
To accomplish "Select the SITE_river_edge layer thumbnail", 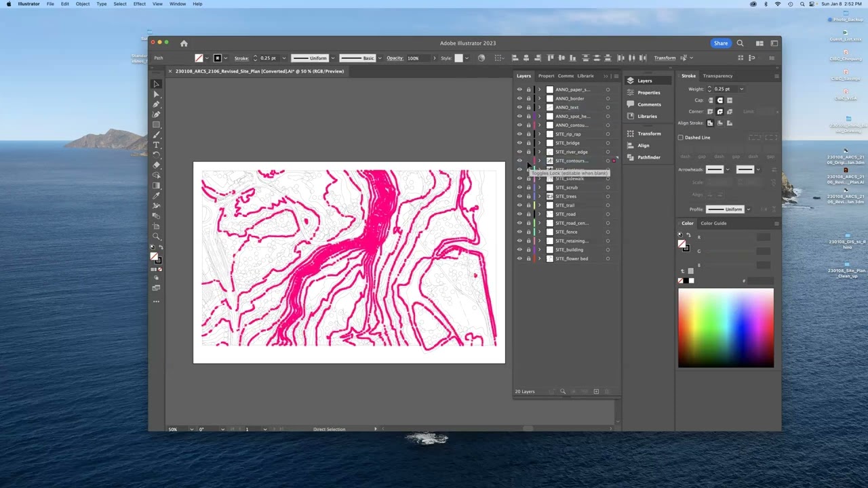I will click(x=550, y=152).
